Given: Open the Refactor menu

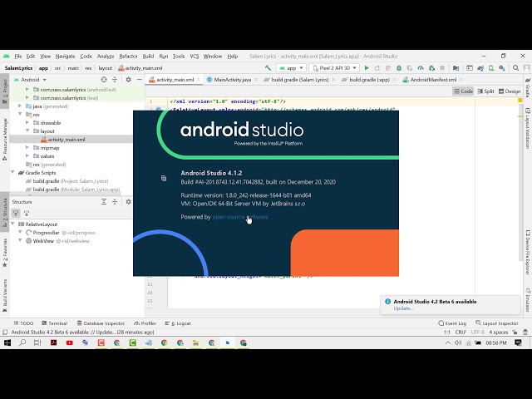Looking at the screenshot, I should pos(128,57).
